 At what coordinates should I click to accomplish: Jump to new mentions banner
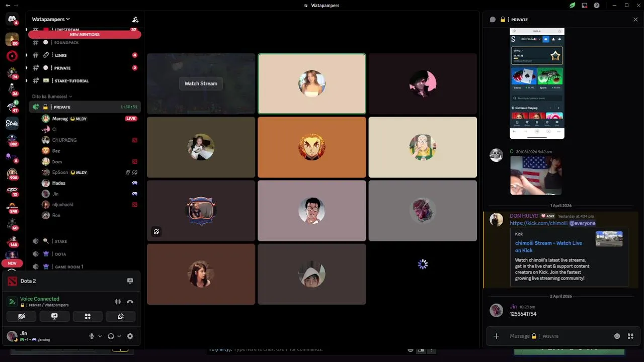click(85, 35)
